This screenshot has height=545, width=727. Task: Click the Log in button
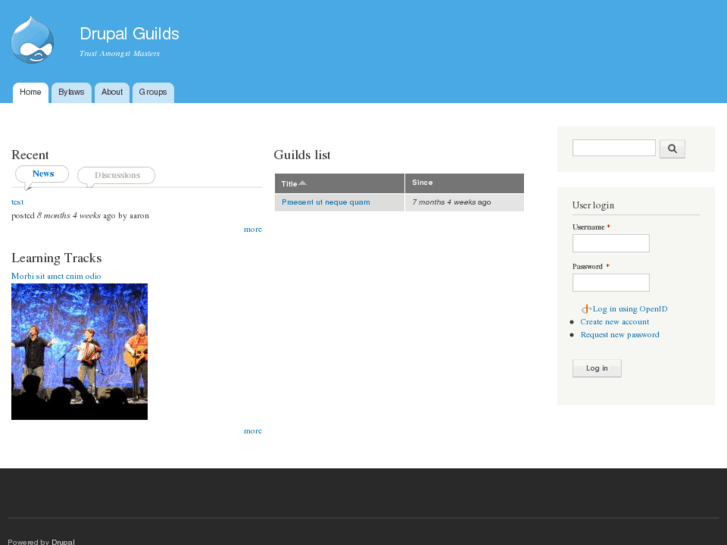point(597,368)
